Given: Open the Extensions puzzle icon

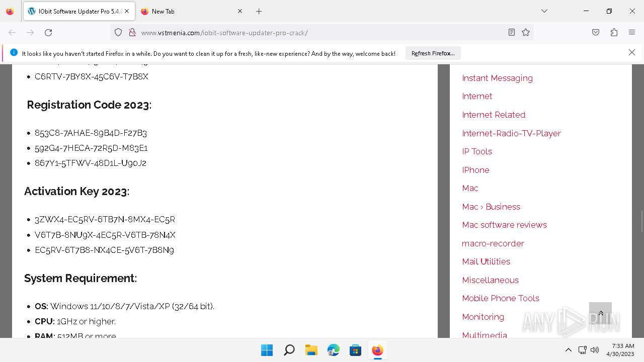Looking at the screenshot, I should (614, 33).
